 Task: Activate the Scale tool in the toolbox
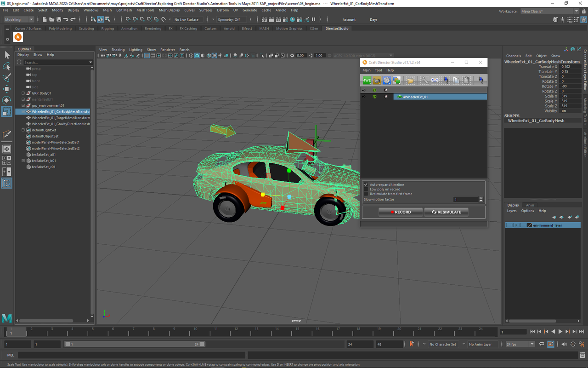(x=7, y=111)
